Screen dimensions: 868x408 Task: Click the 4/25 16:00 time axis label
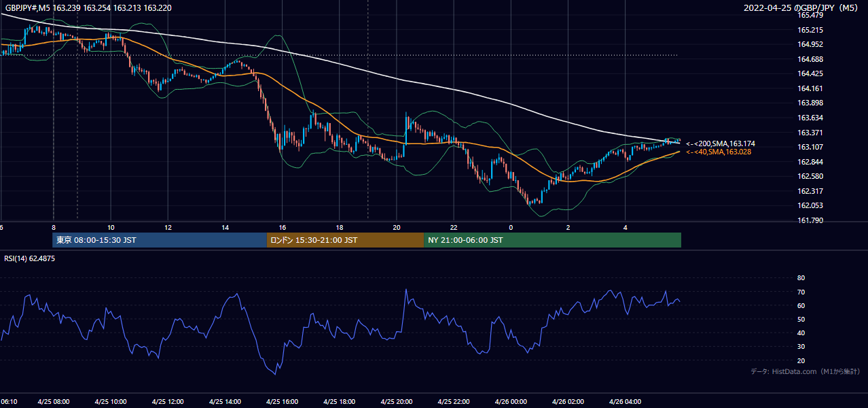click(282, 401)
